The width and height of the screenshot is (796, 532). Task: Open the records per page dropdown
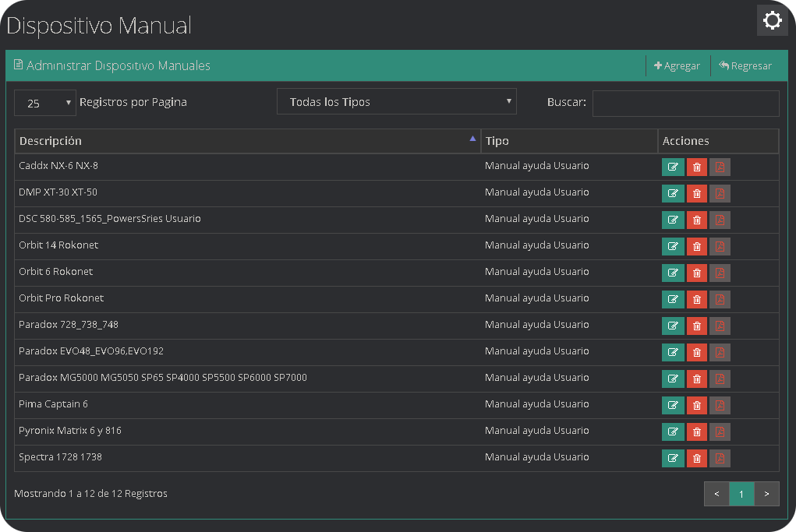pos(45,103)
